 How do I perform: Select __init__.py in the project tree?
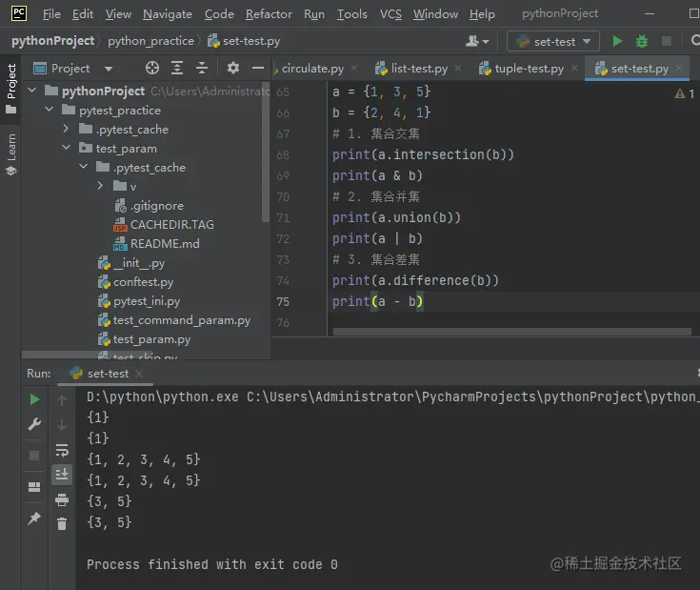131,263
